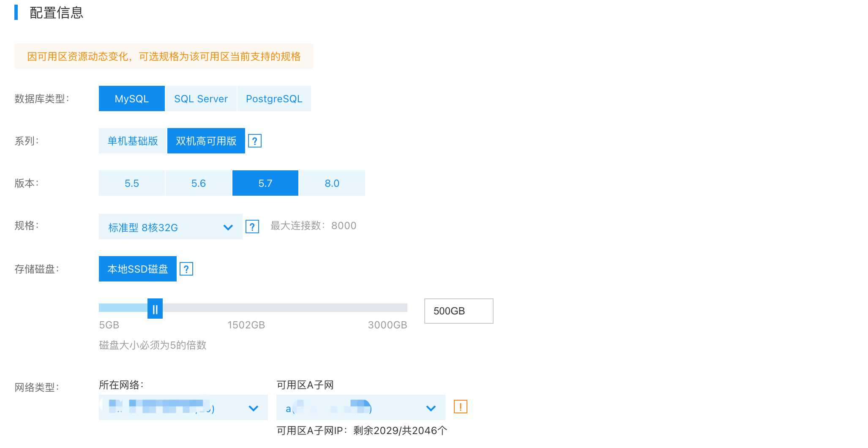The image size is (868, 448).
Task: Select version 5.6
Action: pos(199,183)
